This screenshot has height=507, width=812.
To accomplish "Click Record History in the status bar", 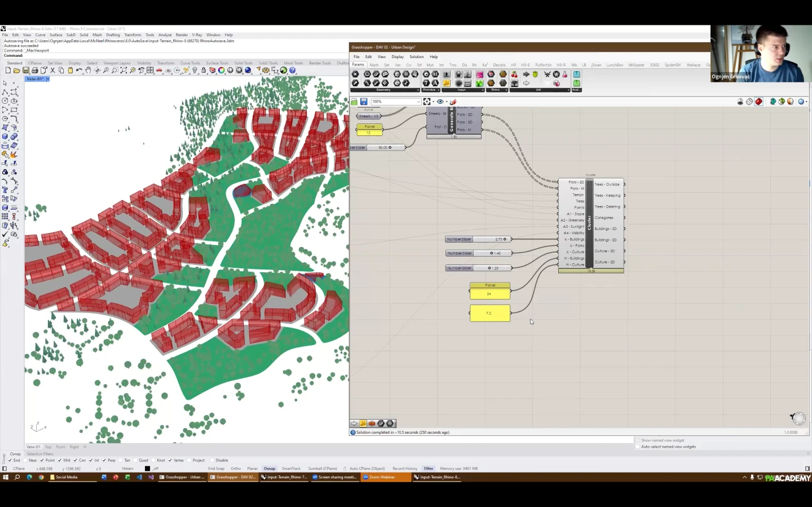I will (405, 469).
